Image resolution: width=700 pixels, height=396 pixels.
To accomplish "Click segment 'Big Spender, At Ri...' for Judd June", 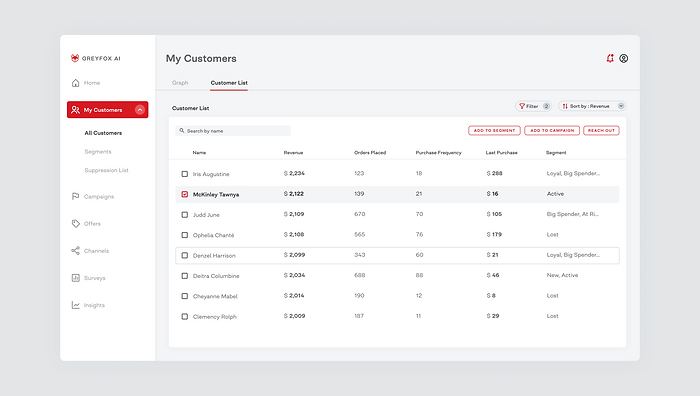I will [x=573, y=214].
